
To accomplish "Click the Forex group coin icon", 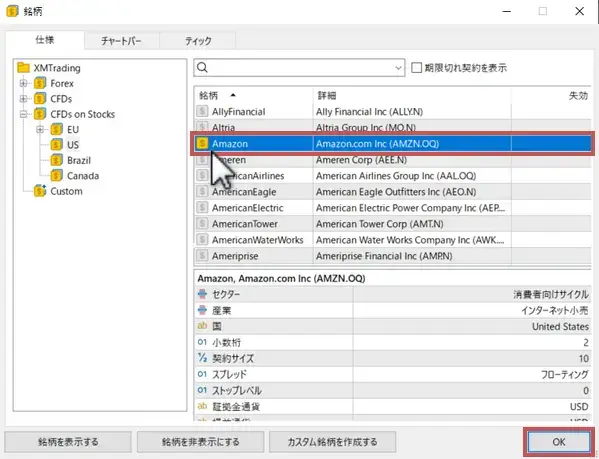I will pyautogui.click(x=40, y=83).
